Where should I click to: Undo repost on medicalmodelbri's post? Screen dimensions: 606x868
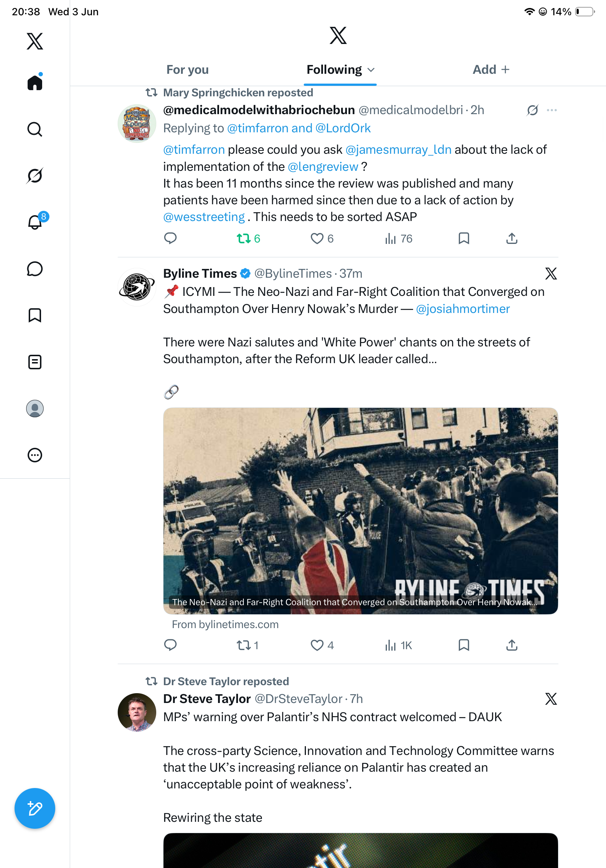[x=248, y=238]
